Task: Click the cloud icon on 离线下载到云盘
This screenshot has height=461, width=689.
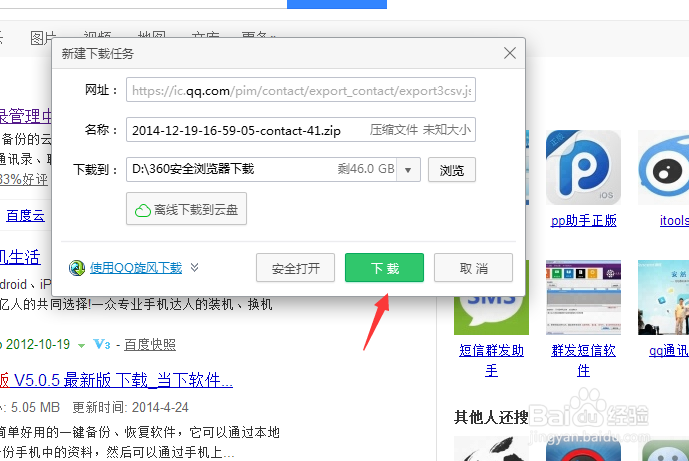Action: point(142,210)
